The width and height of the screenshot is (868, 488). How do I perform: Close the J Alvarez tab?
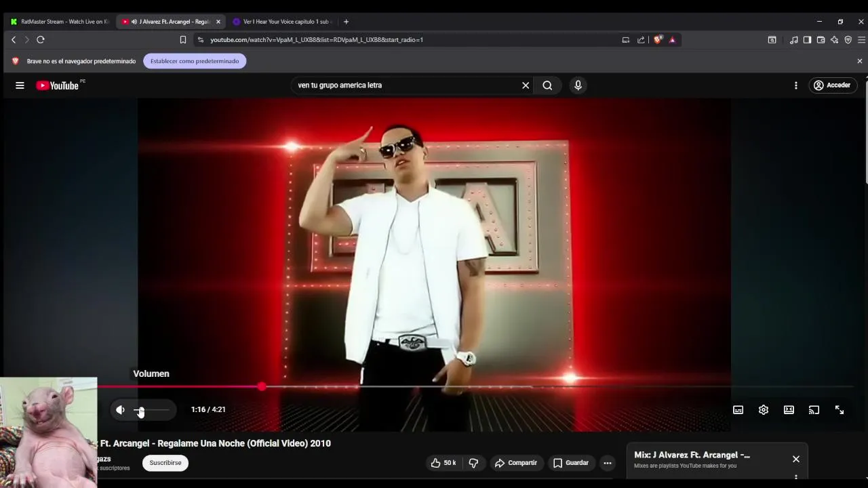point(218,22)
